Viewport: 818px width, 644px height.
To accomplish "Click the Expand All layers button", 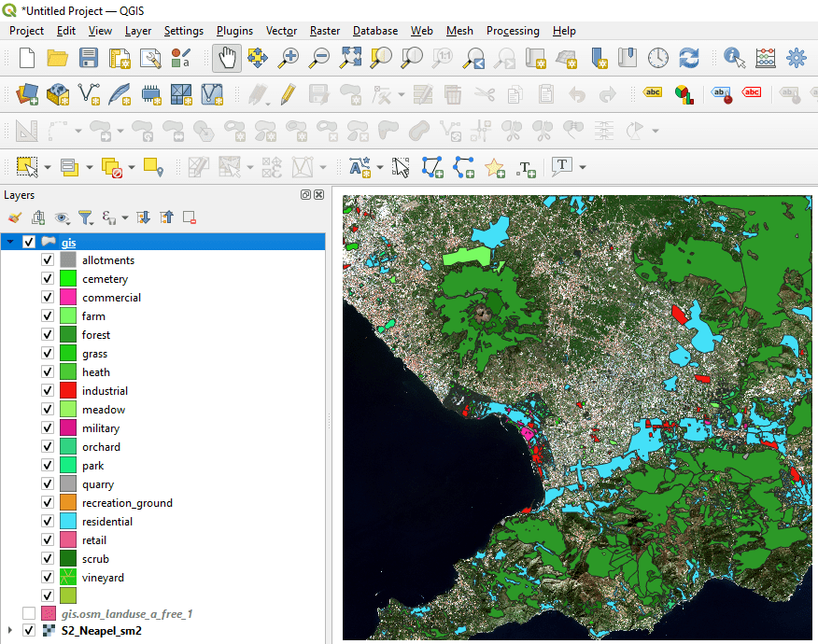I will coord(142,217).
